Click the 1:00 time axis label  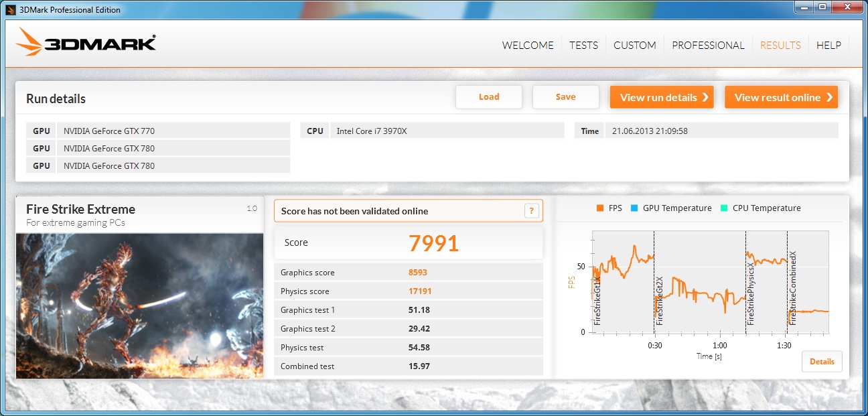tap(719, 346)
